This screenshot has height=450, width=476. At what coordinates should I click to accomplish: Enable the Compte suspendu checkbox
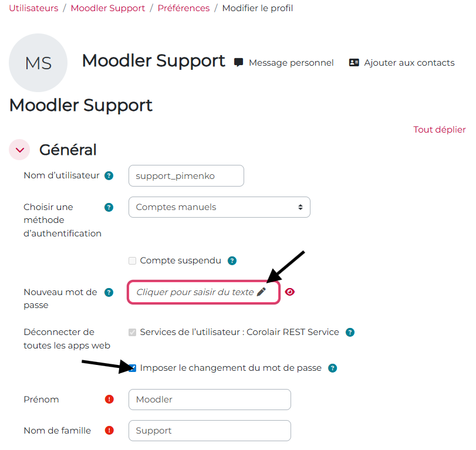[x=133, y=260]
